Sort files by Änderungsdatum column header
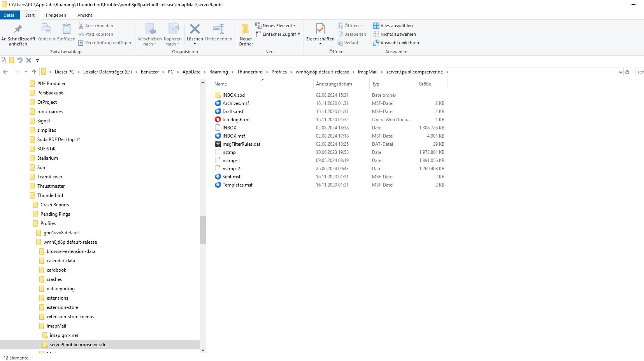The image size is (644, 361). [334, 84]
